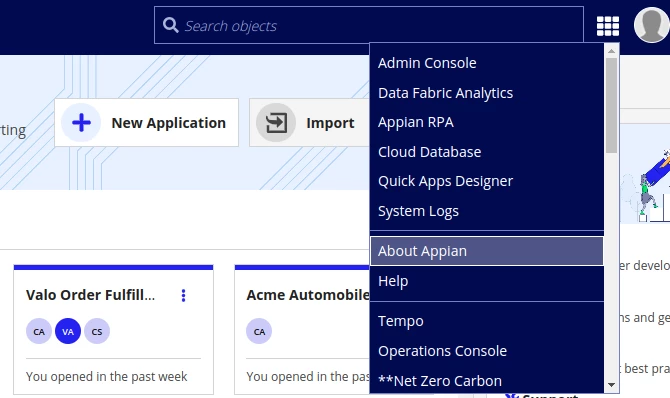This screenshot has width=670, height=398.
Task: Click the blue plus icon for New Application
Action: click(x=81, y=123)
